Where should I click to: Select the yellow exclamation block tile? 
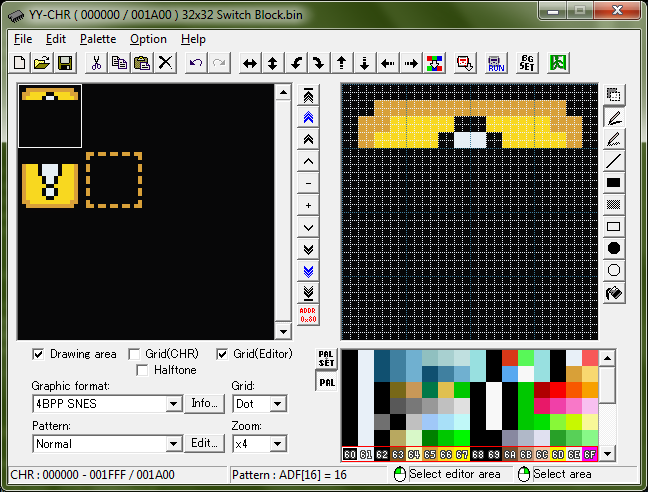click(x=50, y=185)
